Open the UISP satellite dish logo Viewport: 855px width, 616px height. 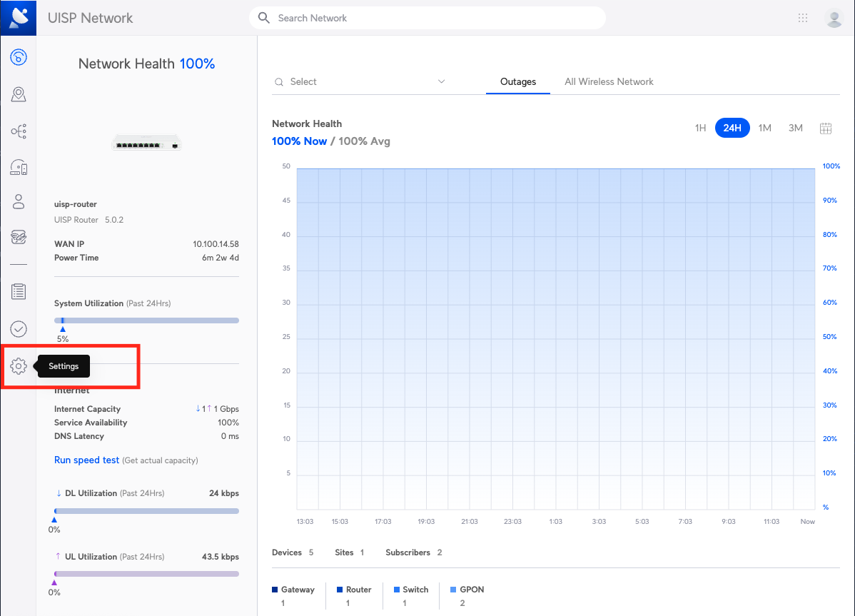coord(19,17)
